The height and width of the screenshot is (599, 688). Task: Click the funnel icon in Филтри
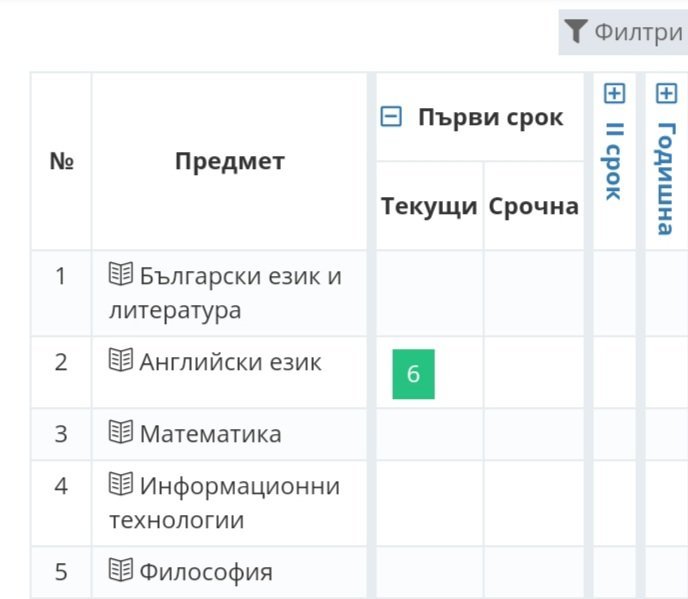575,32
